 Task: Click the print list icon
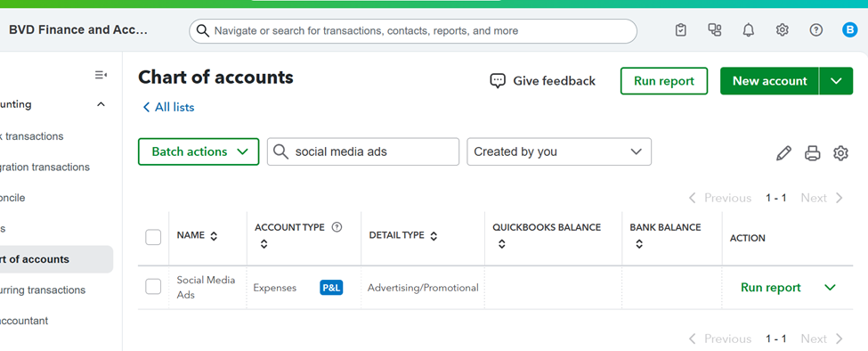[812, 153]
